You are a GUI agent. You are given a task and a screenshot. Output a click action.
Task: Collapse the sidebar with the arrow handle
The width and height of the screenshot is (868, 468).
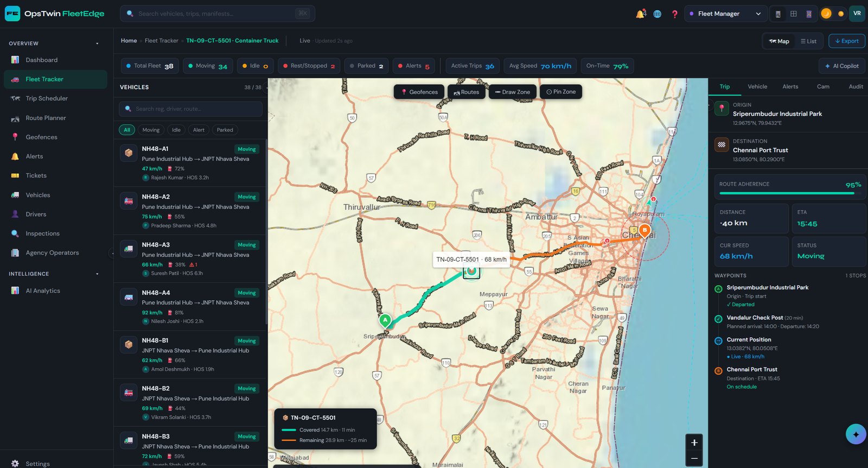(x=111, y=253)
